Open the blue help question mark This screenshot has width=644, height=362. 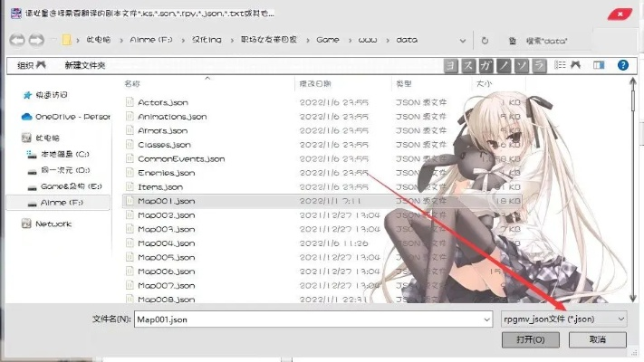point(623,65)
